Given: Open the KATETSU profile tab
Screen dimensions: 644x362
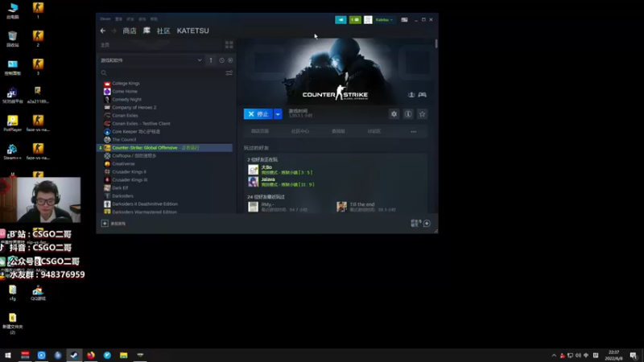Looking at the screenshot, I should (192, 31).
